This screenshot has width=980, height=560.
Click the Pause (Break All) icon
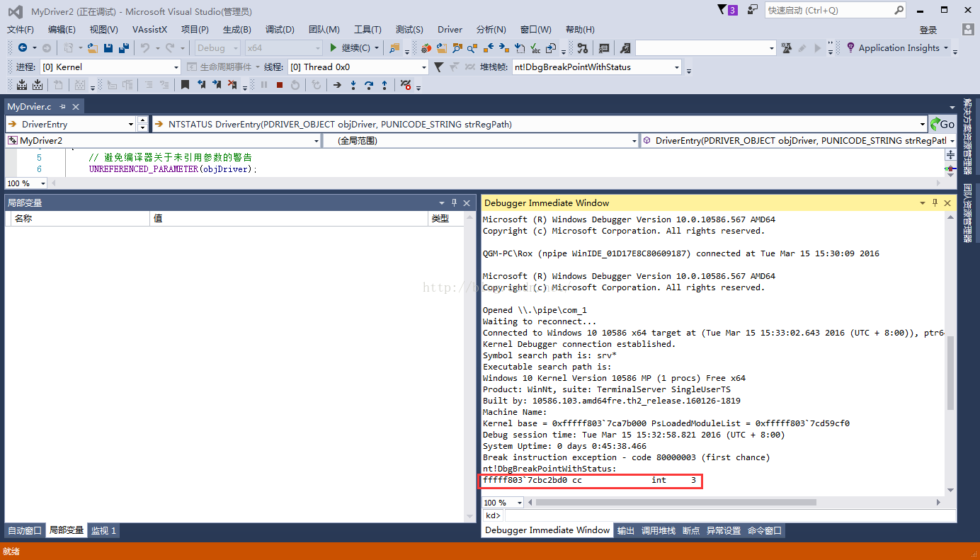[264, 85]
